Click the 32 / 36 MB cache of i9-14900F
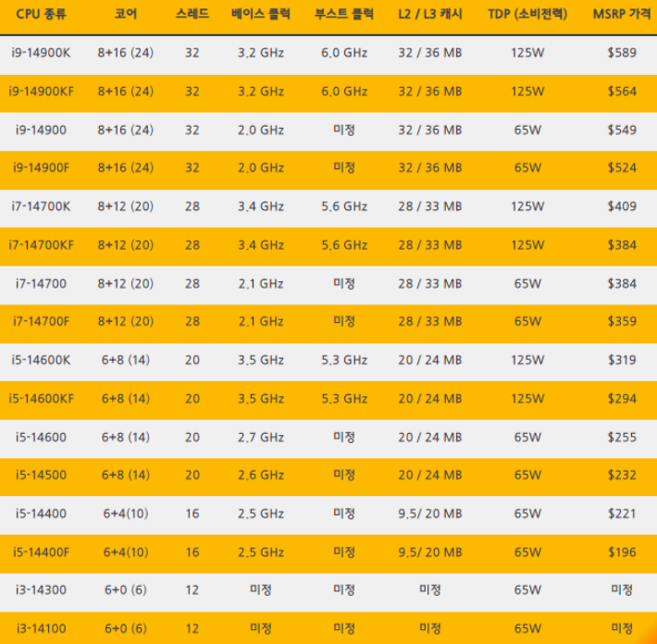The height and width of the screenshot is (644, 657). [x=430, y=167]
